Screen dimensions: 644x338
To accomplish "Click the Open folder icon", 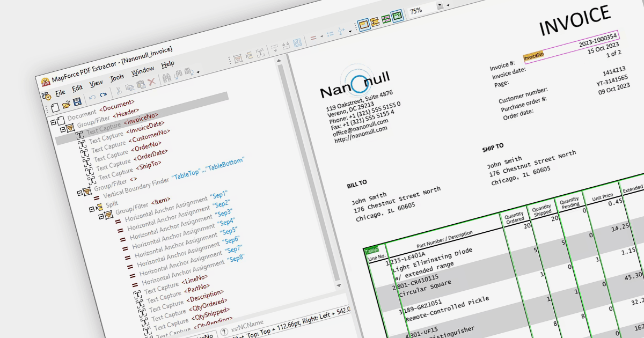I will [66, 105].
